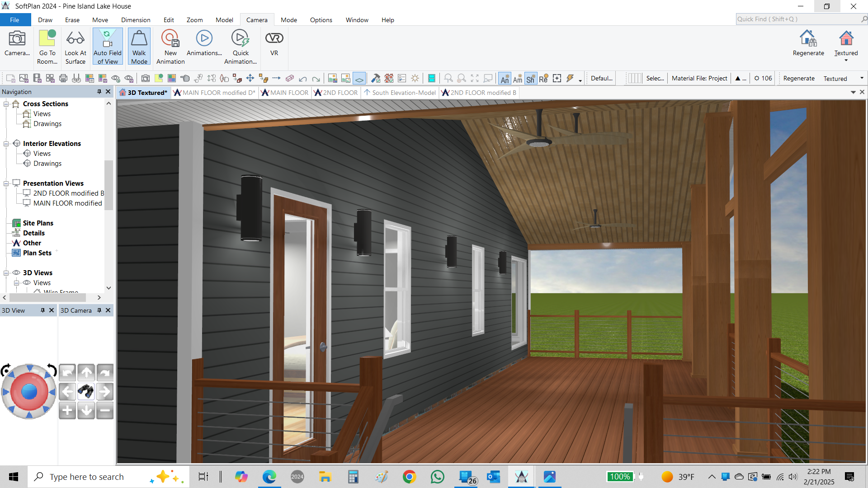This screenshot has width=868, height=488.
Task: Open the Textured dropdown arrow in the ribbon
Action: [846, 61]
